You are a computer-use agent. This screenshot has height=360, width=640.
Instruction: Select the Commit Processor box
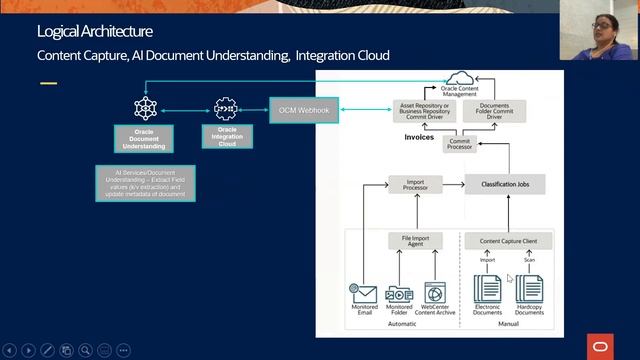(460, 144)
